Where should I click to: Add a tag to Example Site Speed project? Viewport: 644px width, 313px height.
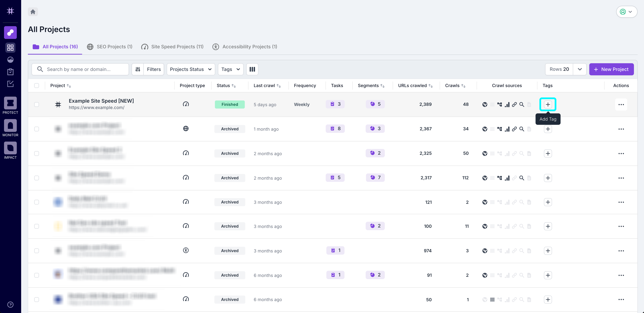[x=548, y=104]
